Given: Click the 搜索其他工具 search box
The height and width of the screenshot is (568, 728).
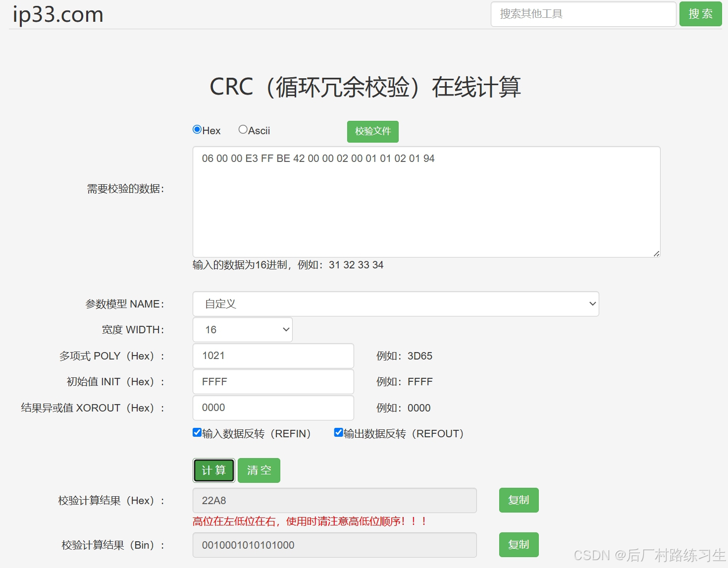Looking at the screenshot, I should [583, 14].
